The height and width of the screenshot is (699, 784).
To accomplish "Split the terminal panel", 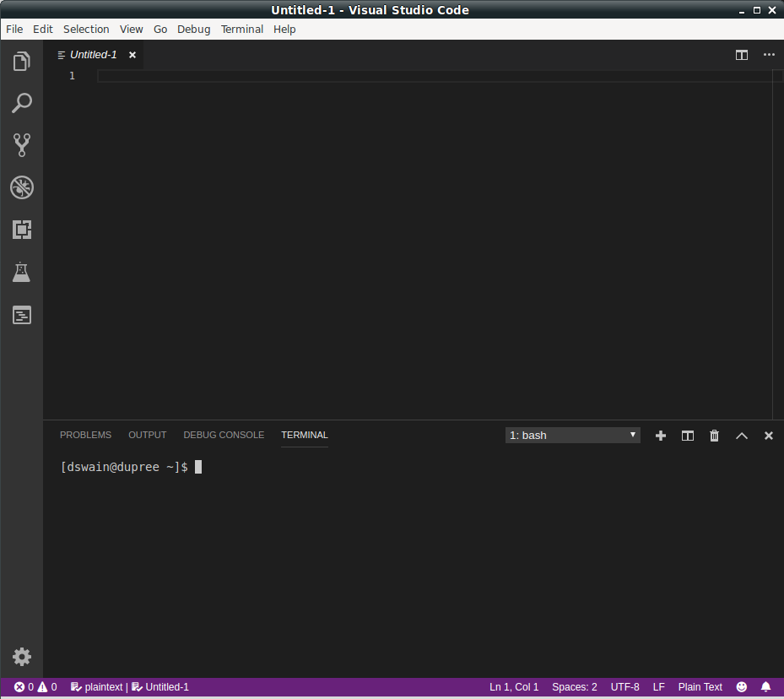I will pos(688,436).
